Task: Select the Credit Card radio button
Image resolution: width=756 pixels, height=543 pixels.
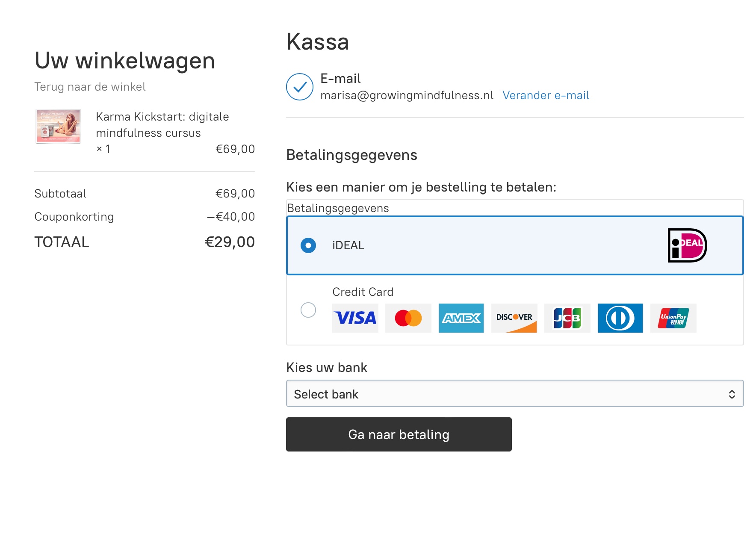Action: coord(308,310)
